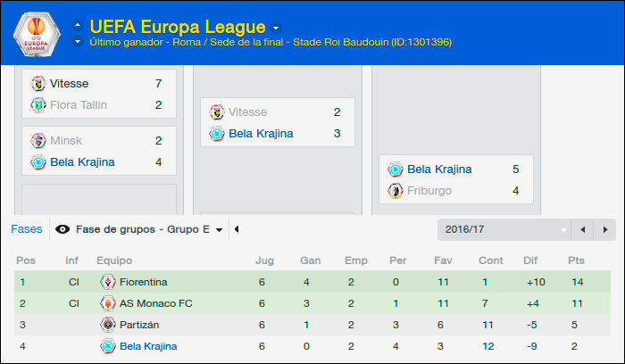This screenshot has height=364, width=625.
Task: Click Vitesse badge in first round match
Action: (x=38, y=84)
